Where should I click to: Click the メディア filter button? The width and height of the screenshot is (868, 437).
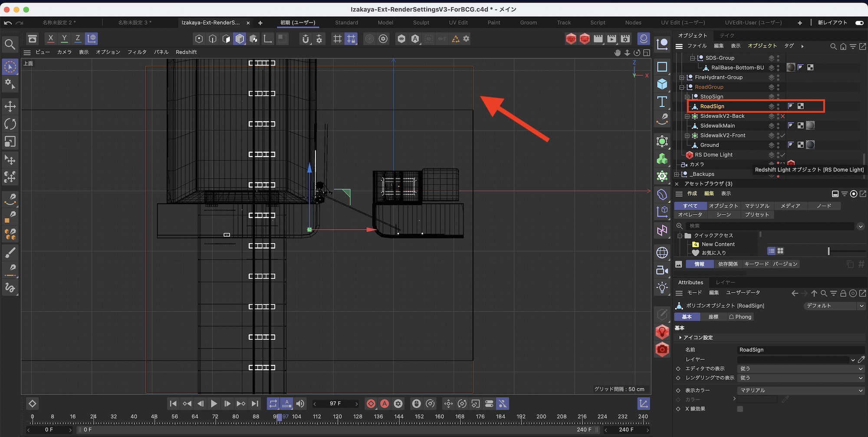point(790,206)
